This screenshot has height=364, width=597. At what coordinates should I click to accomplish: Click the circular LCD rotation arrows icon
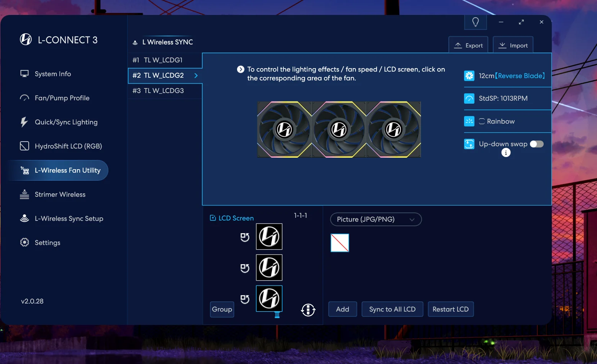[308, 310]
